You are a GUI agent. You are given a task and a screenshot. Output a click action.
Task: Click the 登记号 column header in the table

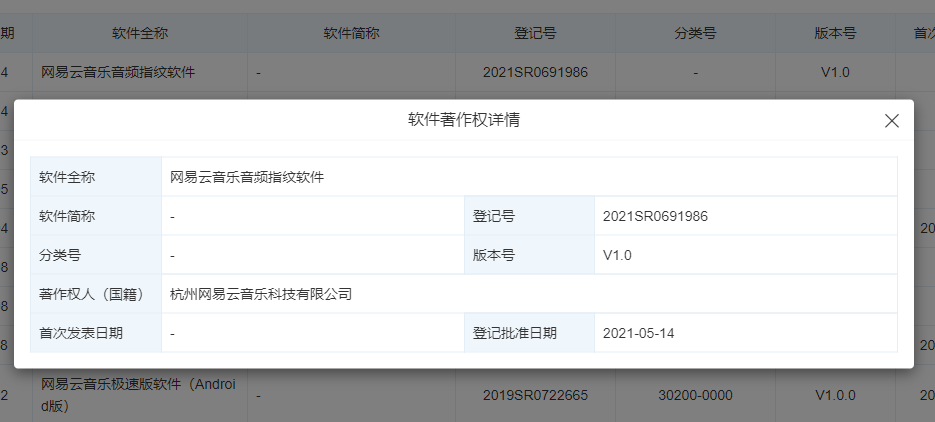[x=534, y=32]
